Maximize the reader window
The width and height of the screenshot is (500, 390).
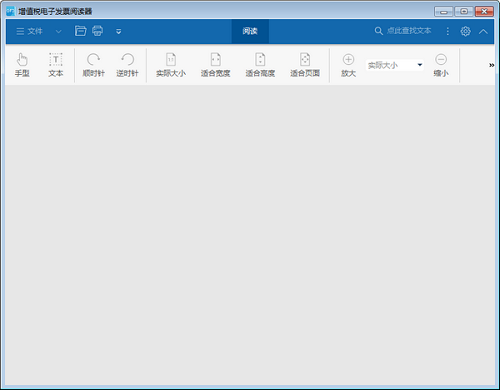coord(464,12)
